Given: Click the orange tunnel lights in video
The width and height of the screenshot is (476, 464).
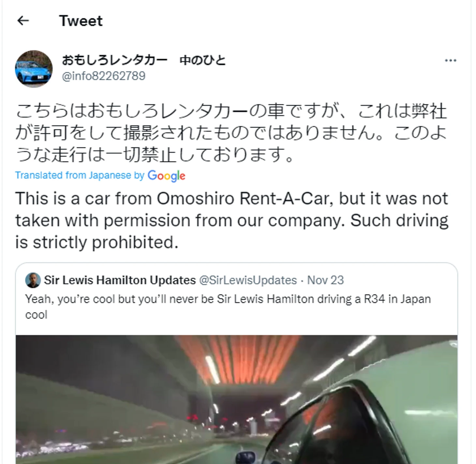Looking at the screenshot, I should pos(238,358).
